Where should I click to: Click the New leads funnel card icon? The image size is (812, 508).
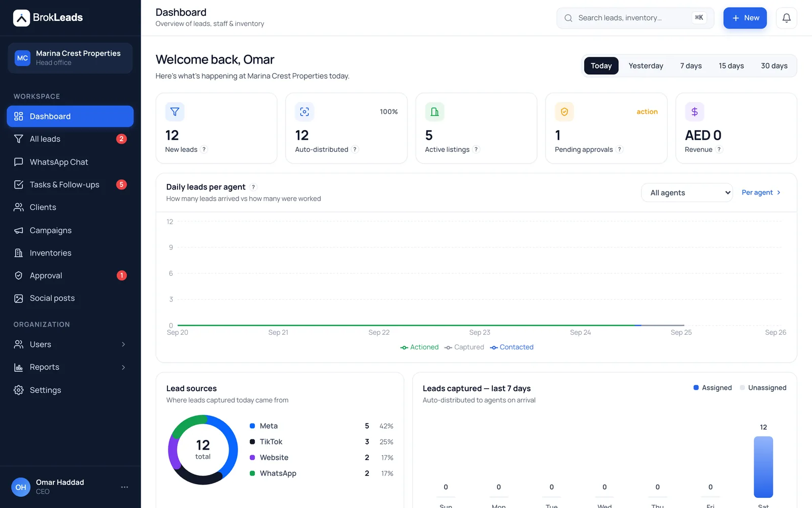coord(175,112)
